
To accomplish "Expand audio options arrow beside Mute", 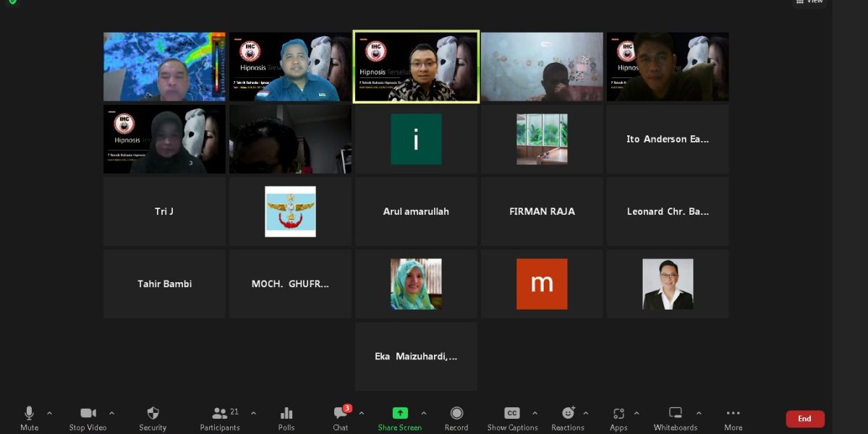I will click(x=49, y=413).
